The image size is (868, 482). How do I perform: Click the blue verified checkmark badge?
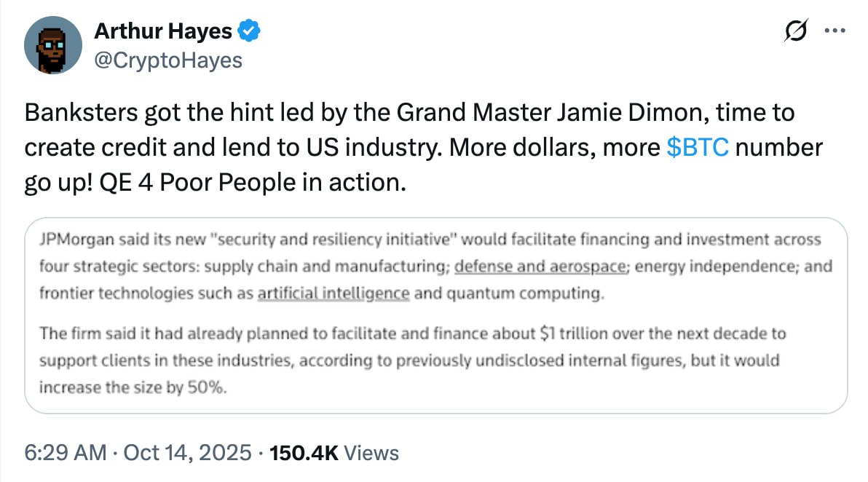250,31
